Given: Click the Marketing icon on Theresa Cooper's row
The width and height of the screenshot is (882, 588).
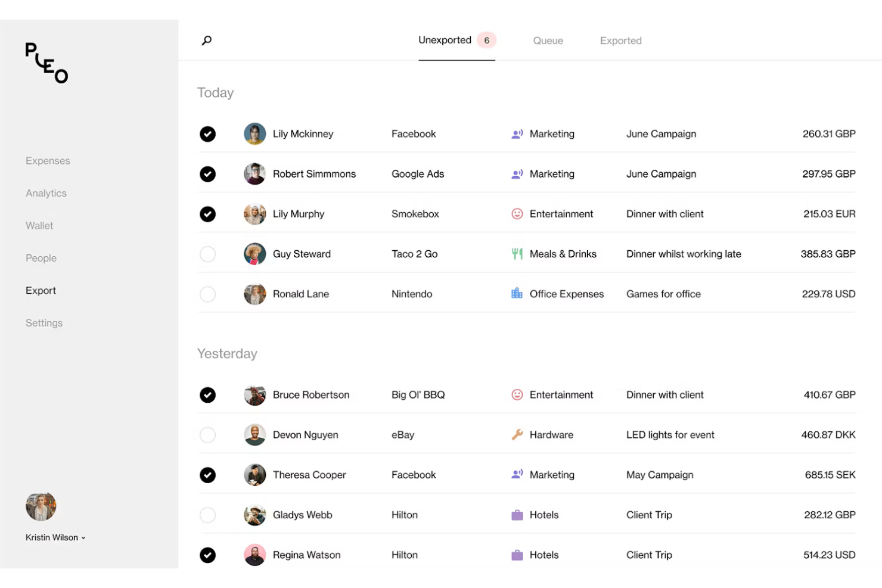Looking at the screenshot, I should (x=517, y=475).
